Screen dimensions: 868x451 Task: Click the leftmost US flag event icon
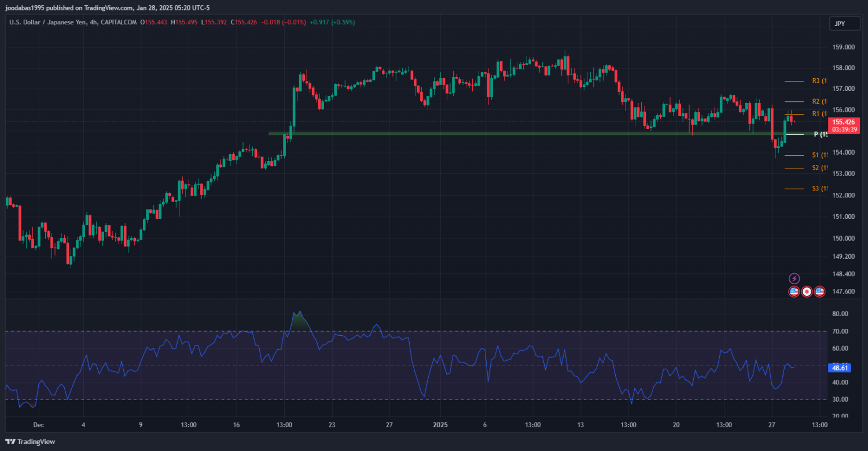pos(794,292)
